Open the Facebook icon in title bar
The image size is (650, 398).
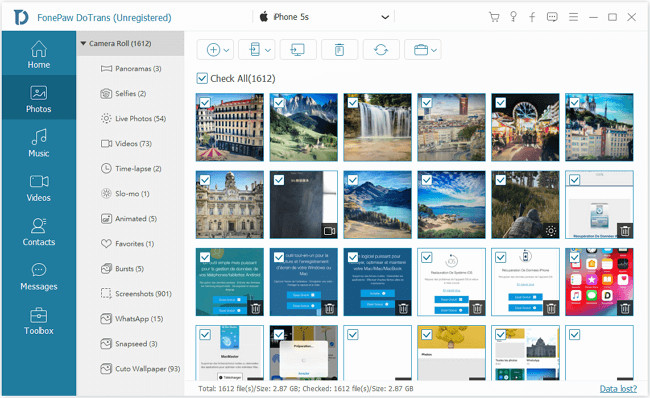pos(532,17)
